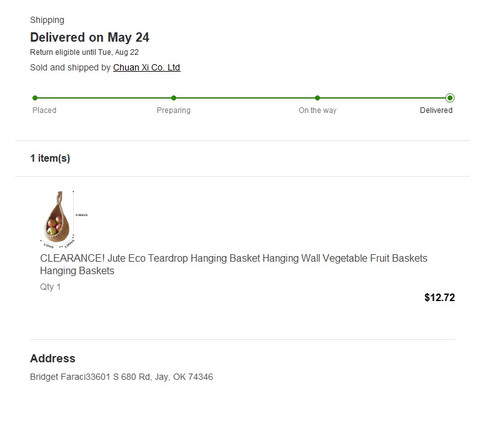
Task: Click the Delivered circle marker
Action: (450, 98)
